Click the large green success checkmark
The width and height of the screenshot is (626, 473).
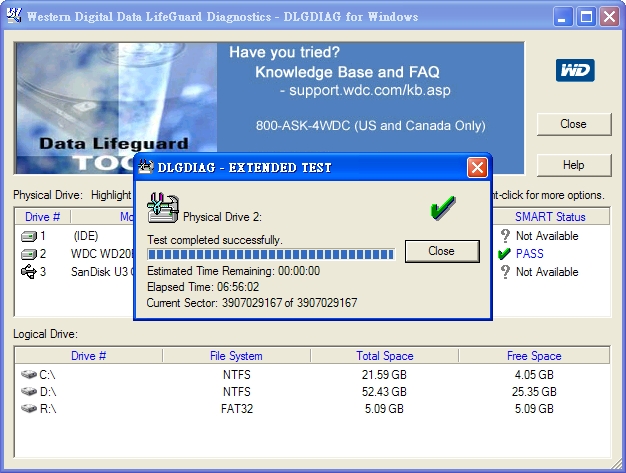coord(443,208)
